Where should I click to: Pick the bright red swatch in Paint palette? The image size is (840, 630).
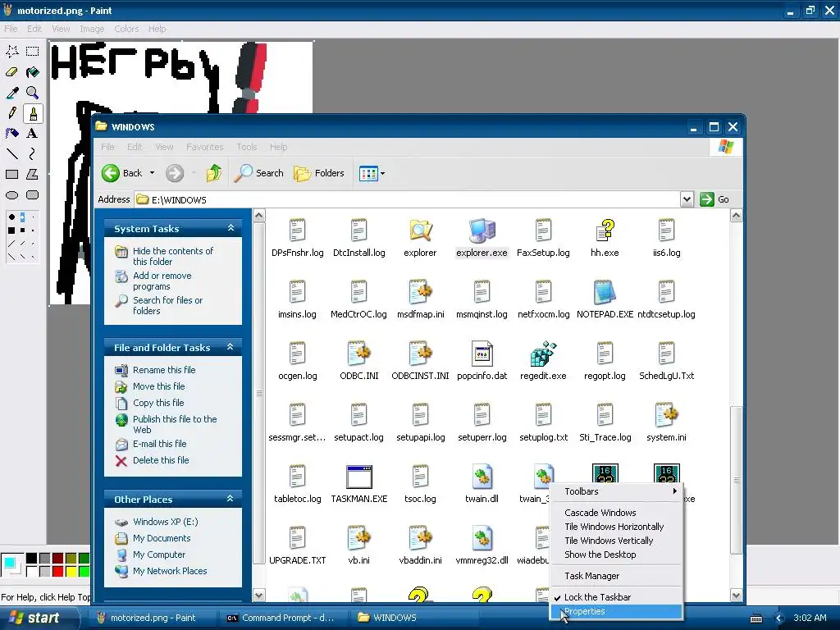(x=58, y=572)
